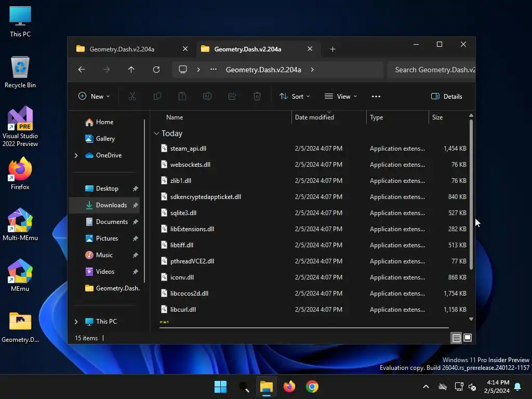
Task: Open the clock and date flyout
Action: click(497, 387)
